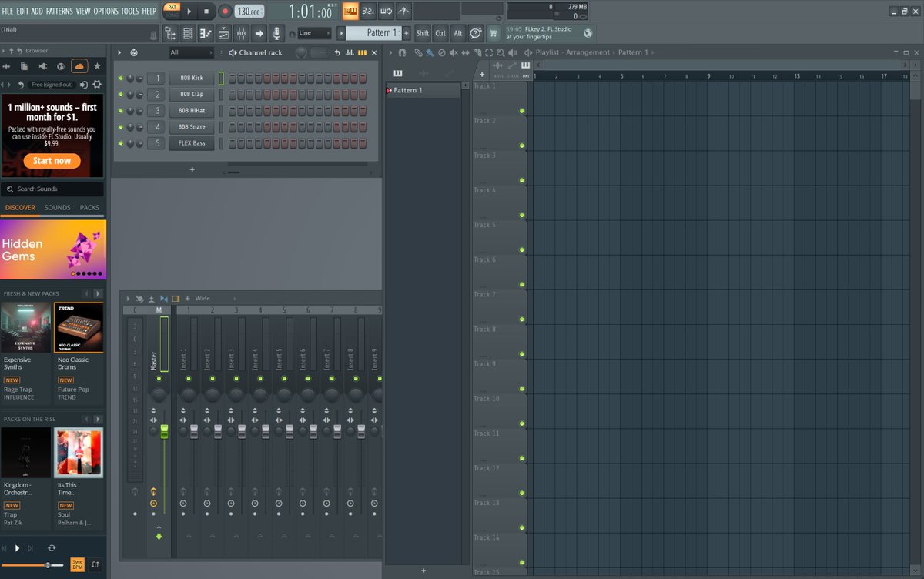This screenshot has width=924, height=579.
Task: Expand Fresh & New Packs next arrow
Action: pyautogui.click(x=98, y=293)
